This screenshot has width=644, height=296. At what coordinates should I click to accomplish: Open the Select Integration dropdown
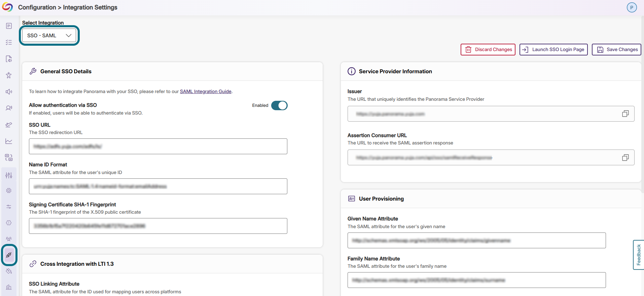(49, 36)
